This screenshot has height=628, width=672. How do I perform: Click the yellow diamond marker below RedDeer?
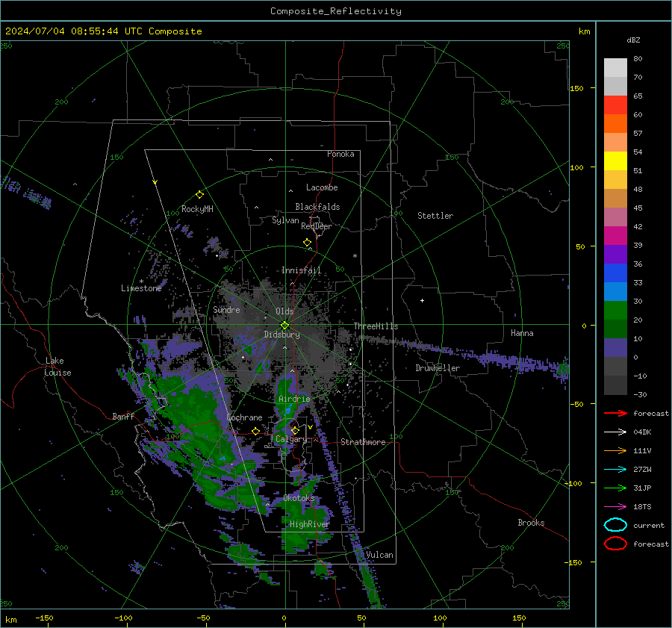pos(308,243)
